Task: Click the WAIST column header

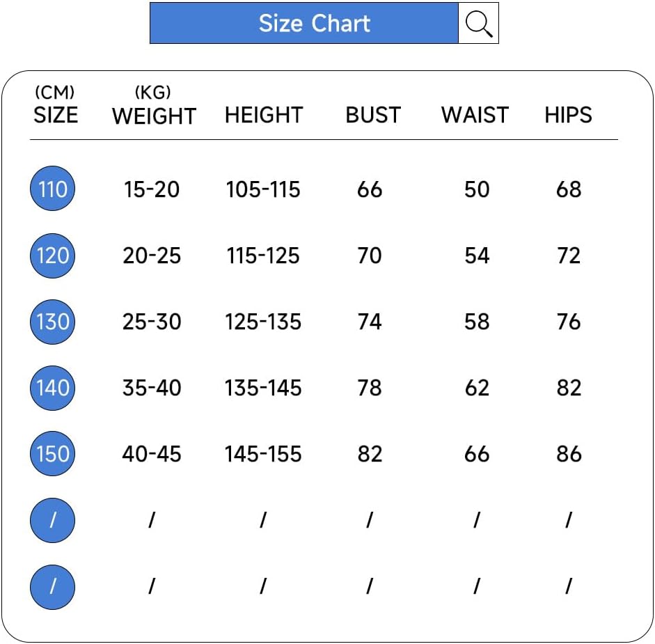Action: pos(475,115)
